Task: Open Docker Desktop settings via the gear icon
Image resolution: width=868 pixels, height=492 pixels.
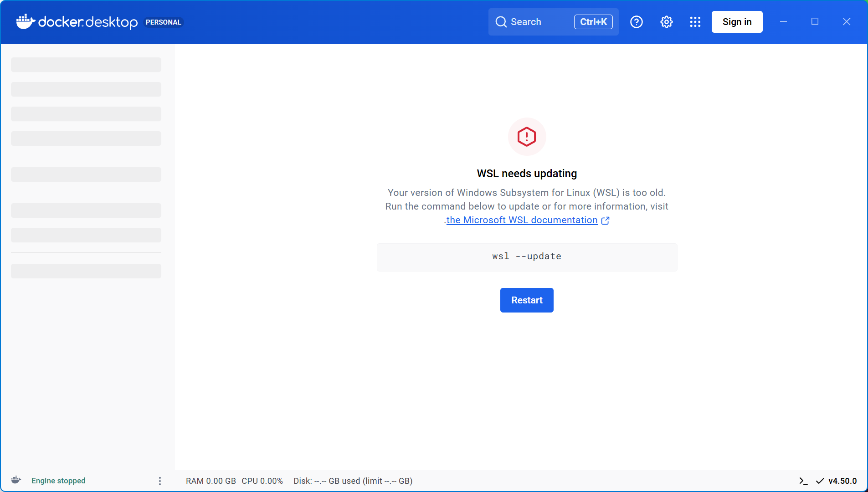Action: [x=666, y=21]
